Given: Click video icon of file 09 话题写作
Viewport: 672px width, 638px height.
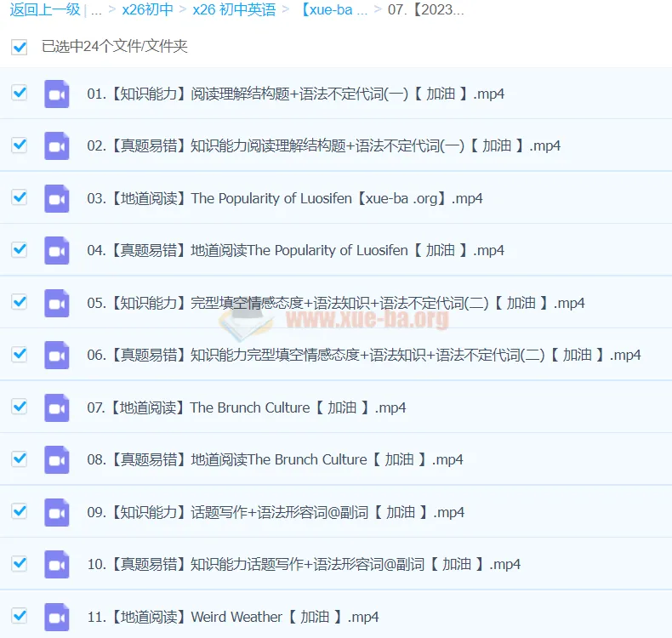Looking at the screenshot, I should (x=57, y=512).
